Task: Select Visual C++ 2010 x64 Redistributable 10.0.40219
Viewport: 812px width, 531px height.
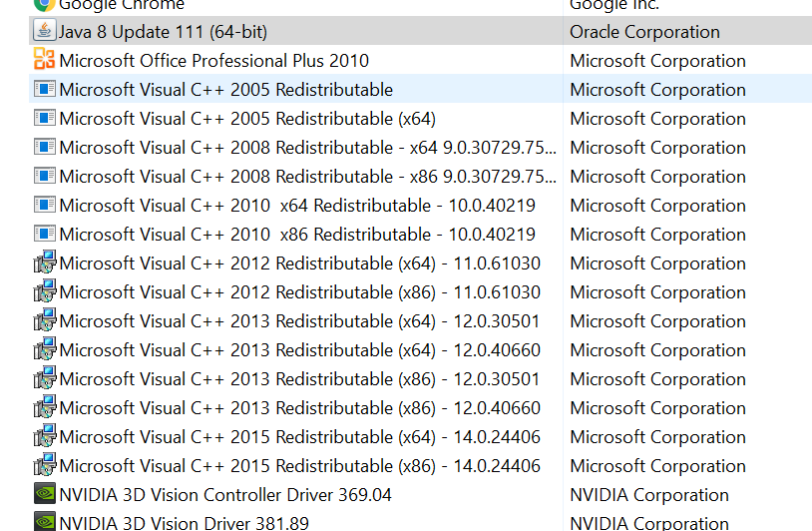Action: coord(297,206)
